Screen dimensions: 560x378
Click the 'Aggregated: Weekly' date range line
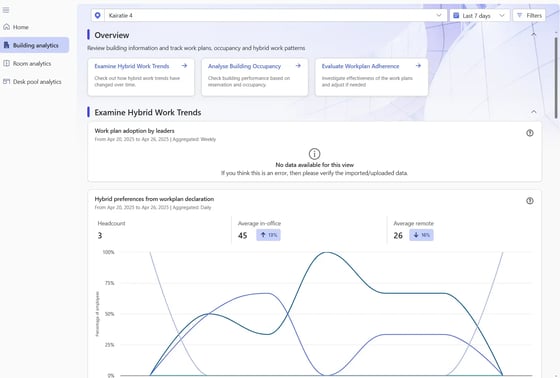pos(155,139)
